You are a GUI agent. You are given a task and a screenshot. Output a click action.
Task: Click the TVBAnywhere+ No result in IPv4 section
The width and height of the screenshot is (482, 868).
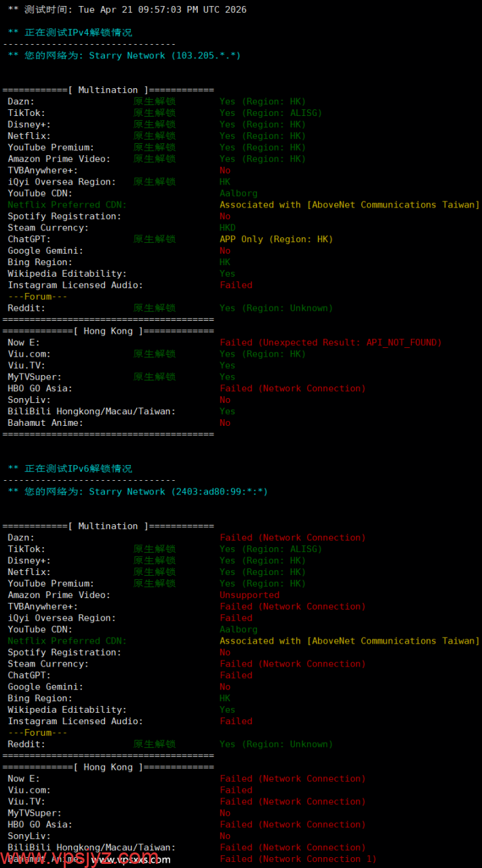[x=224, y=170]
